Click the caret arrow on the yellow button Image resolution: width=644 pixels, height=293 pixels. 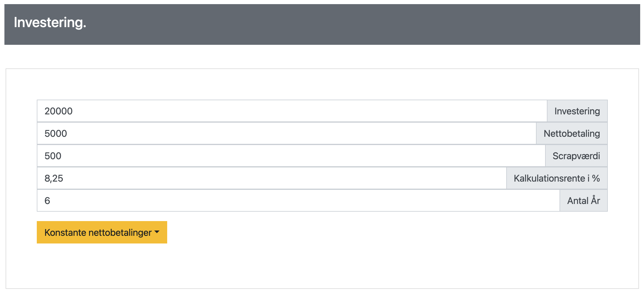coord(157,232)
